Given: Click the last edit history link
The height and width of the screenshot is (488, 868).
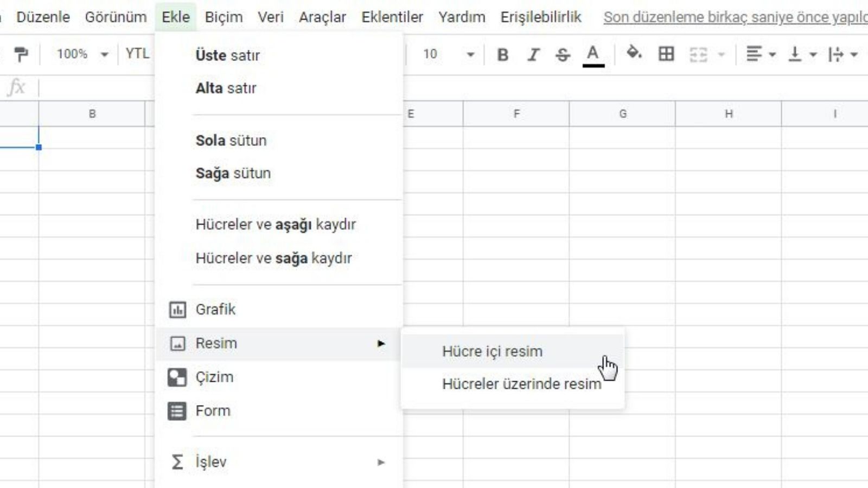Looking at the screenshot, I should click(x=735, y=17).
